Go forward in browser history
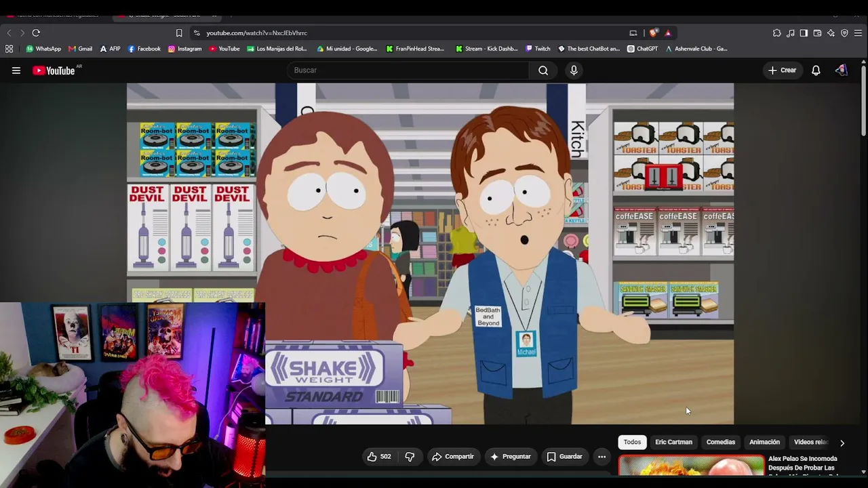Screen dimensions: 868x488 22,33
